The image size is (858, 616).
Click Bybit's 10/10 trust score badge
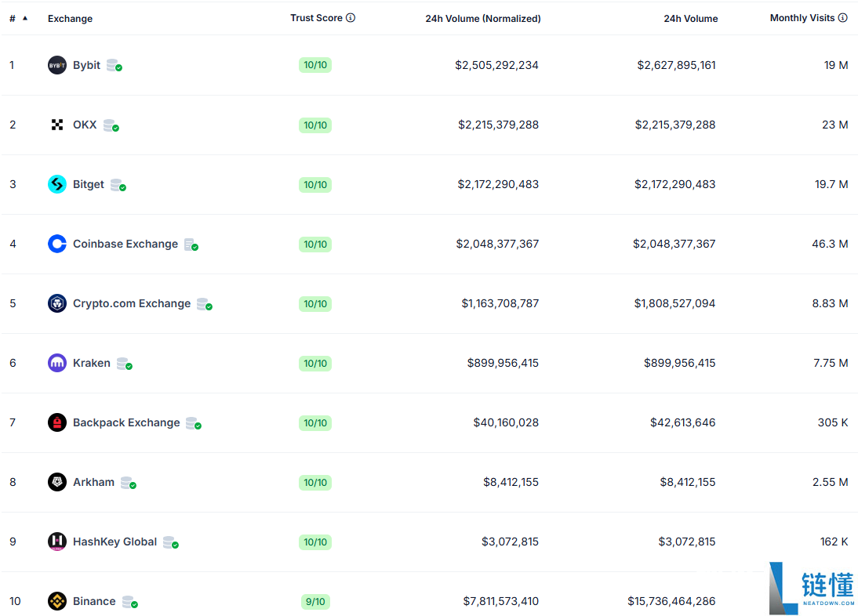(x=315, y=65)
